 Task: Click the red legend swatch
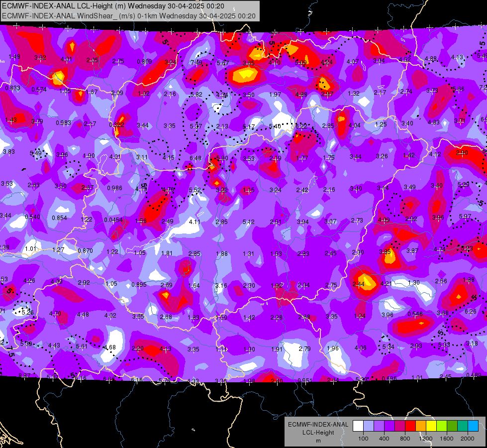click(410, 426)
